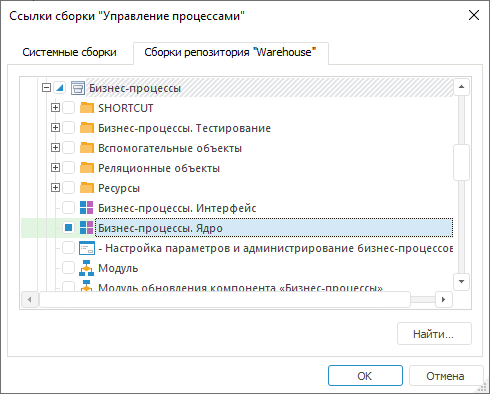Collapse the Бизнес-процессы tree node
Screen dimensions: 490x394
47,88
